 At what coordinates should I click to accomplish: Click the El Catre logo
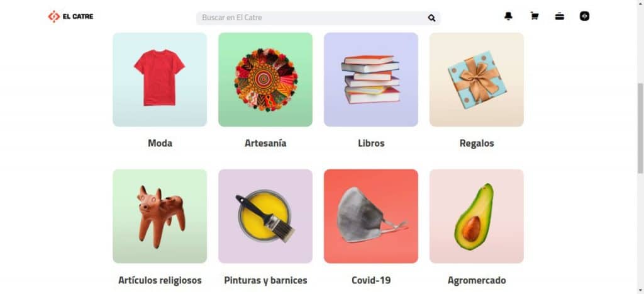(x=70, y=16)
